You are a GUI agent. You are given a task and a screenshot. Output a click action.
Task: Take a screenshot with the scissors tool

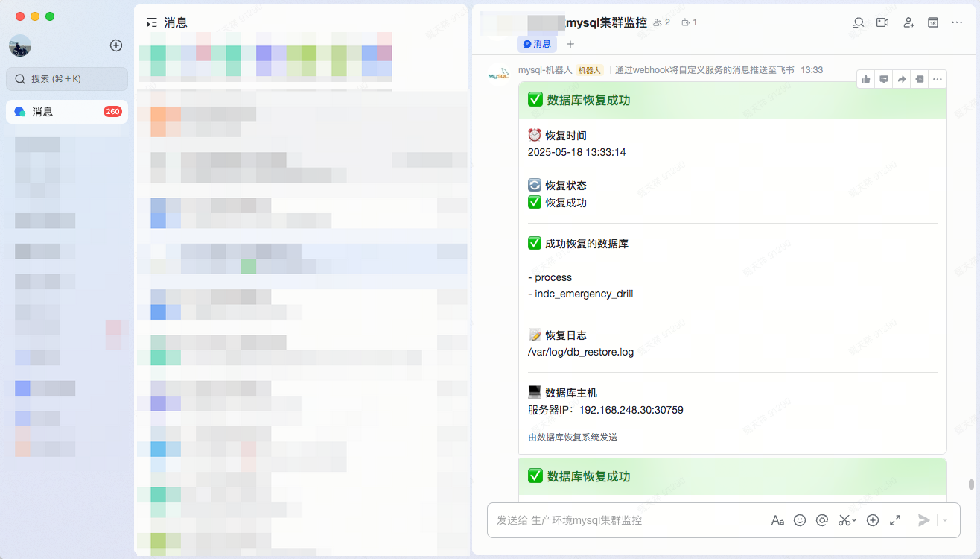pyautogui.click(x=842, y=519)
